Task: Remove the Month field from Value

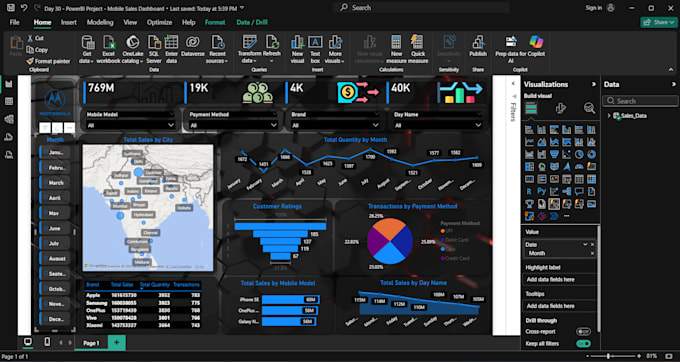Action: coord(592,253)
